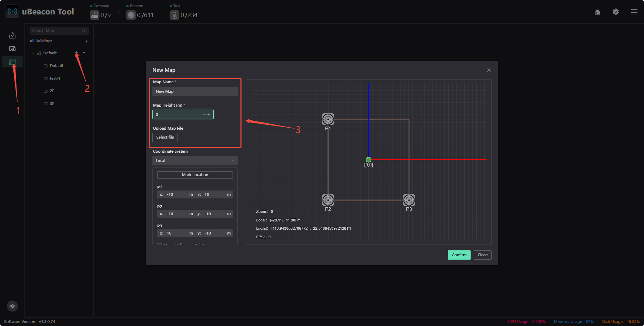644x326 pixels.
Task: Select the building map management sidebar icon
Action: click(12, 62)
